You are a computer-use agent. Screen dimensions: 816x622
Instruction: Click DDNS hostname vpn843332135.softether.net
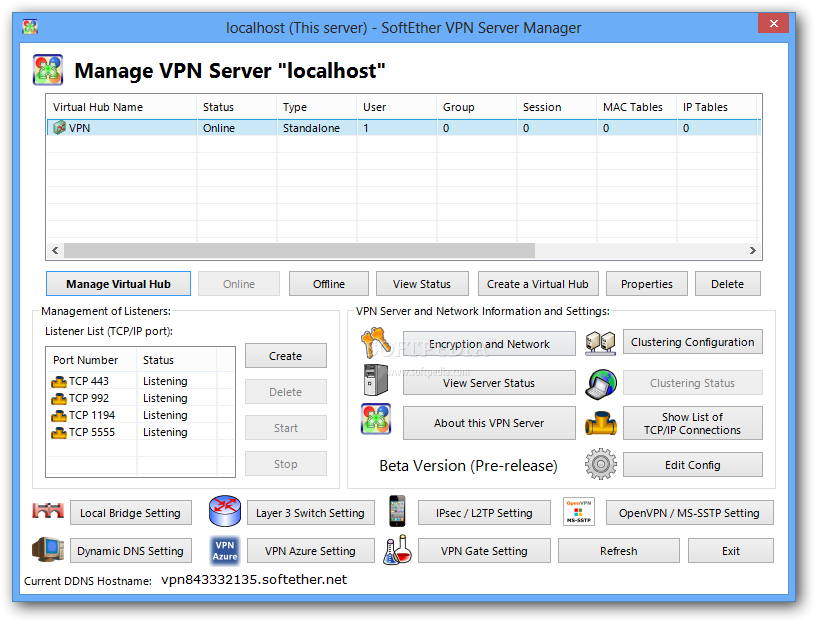254,580
